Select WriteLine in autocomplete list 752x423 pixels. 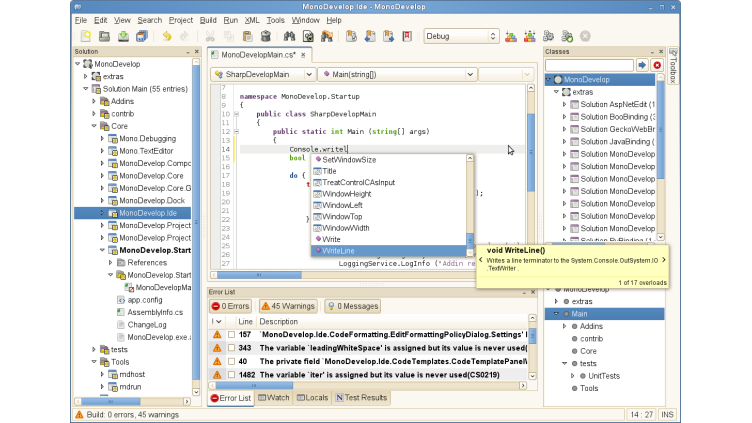click(x=389, y=251)
